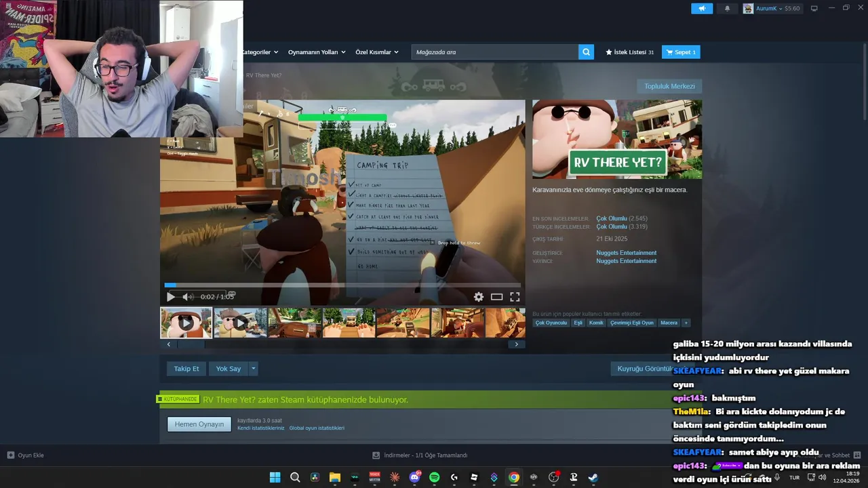Open developer Nuggets Entertainment link
868x488 pixels.
pos(626,253)
